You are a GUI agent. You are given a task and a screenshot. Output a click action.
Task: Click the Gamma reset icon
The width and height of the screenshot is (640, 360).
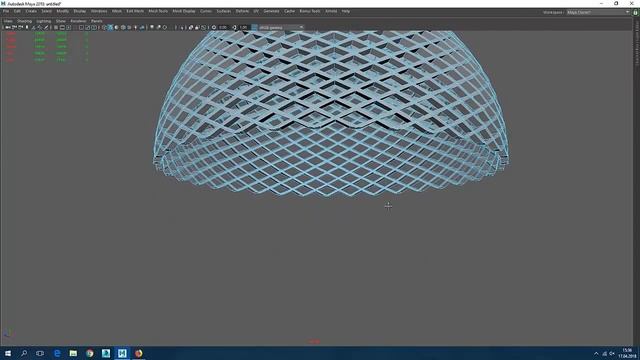234,27
